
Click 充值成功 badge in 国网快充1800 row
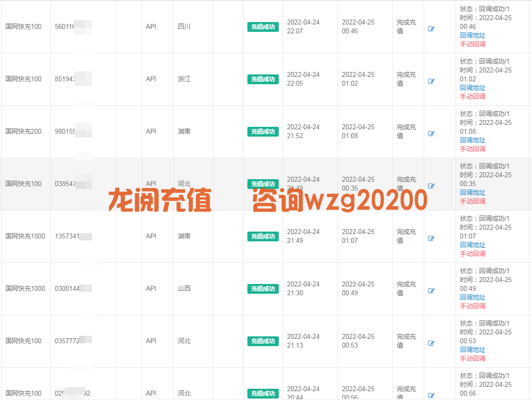pos(263,236)
